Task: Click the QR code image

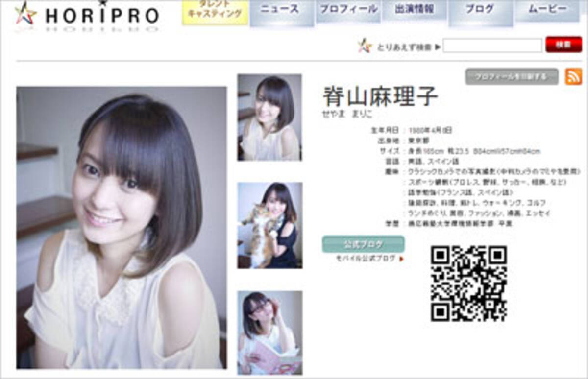Action: point(469,284)
